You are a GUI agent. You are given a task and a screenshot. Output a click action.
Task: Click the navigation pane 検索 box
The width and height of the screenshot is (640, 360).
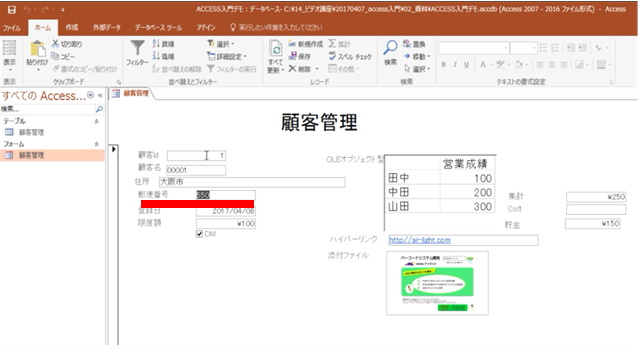click(x=48, y=109)
